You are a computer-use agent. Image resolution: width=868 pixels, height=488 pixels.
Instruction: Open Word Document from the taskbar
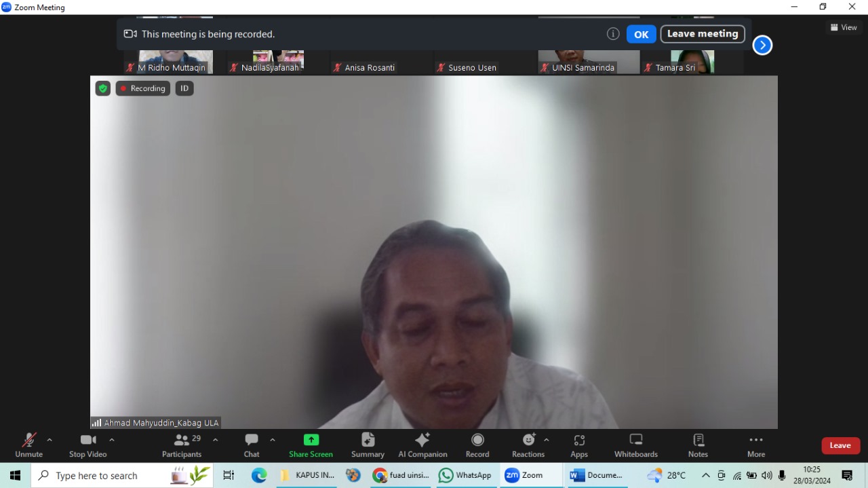tap(597, 476)
